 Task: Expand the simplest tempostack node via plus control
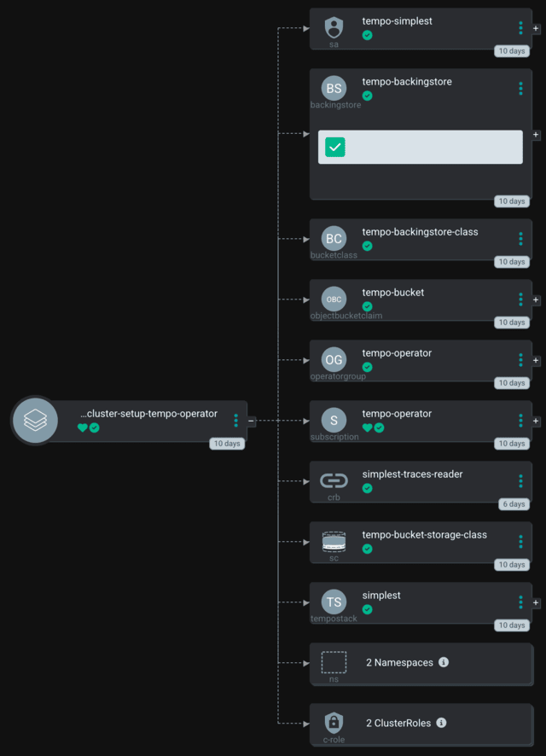[536, 602]
